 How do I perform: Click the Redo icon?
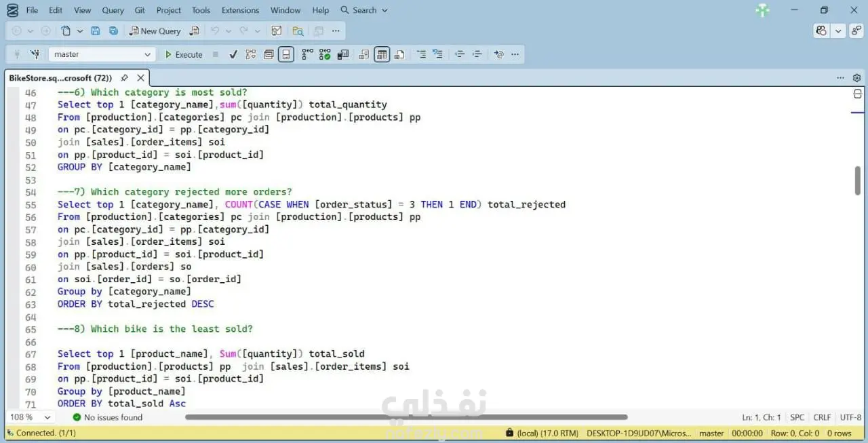(x=243, y=31)
